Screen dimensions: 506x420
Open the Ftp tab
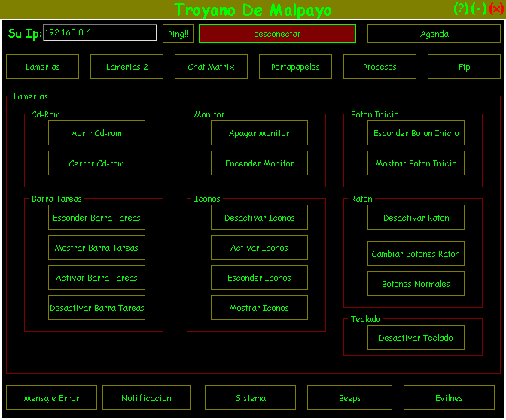pos(464,67)
